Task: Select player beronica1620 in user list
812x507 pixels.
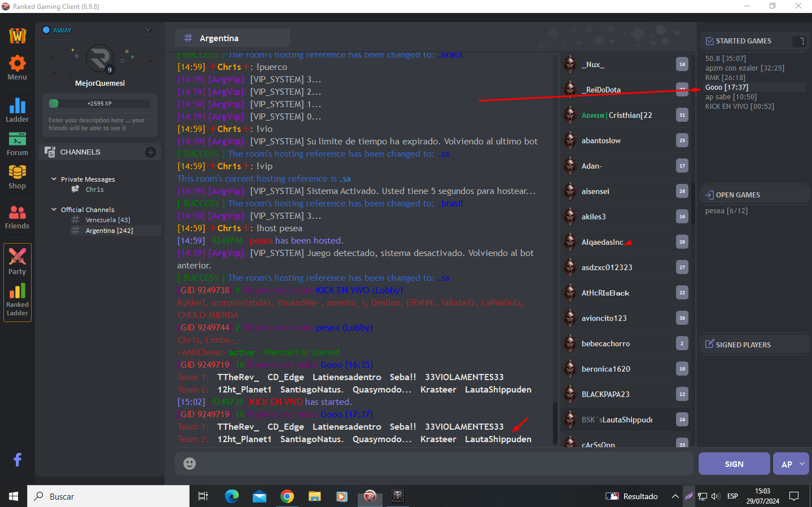Action: pyautogui.click(x=605, y=369)
